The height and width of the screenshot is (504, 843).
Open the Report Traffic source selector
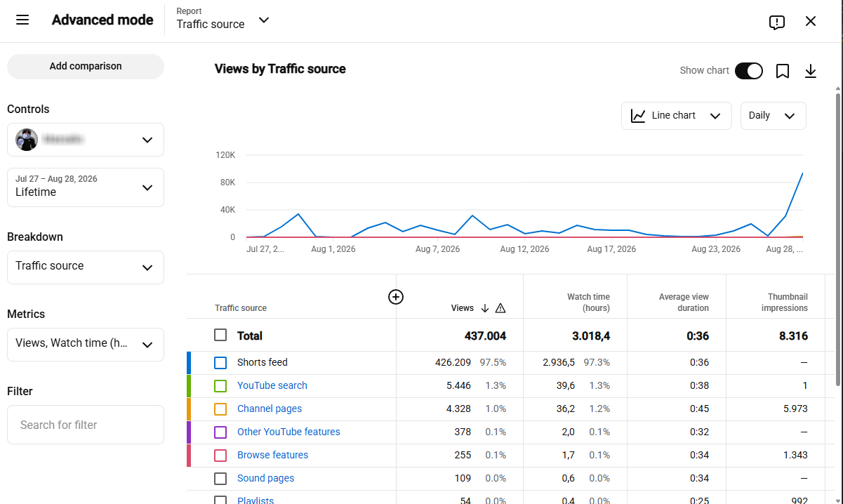point(223,20)
